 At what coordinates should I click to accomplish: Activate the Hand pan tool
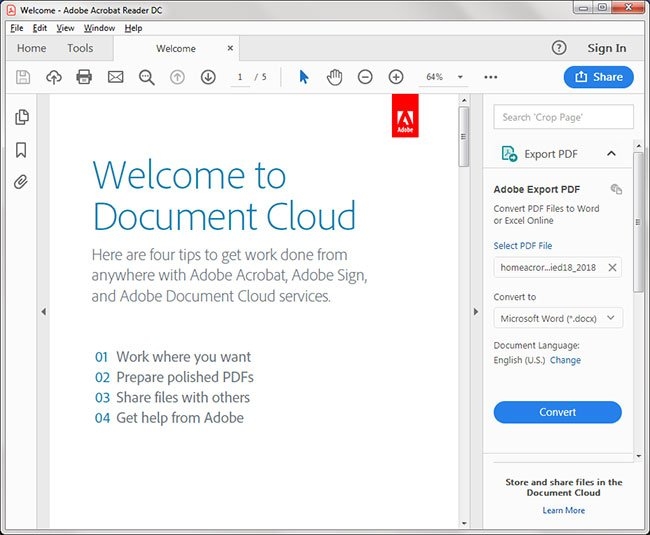tap(335, 77)
